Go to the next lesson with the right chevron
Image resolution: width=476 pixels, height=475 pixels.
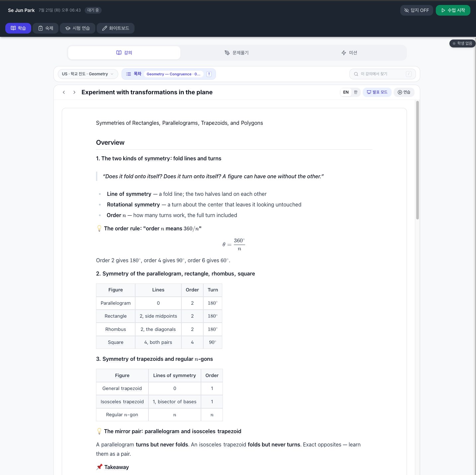point(74,92)
